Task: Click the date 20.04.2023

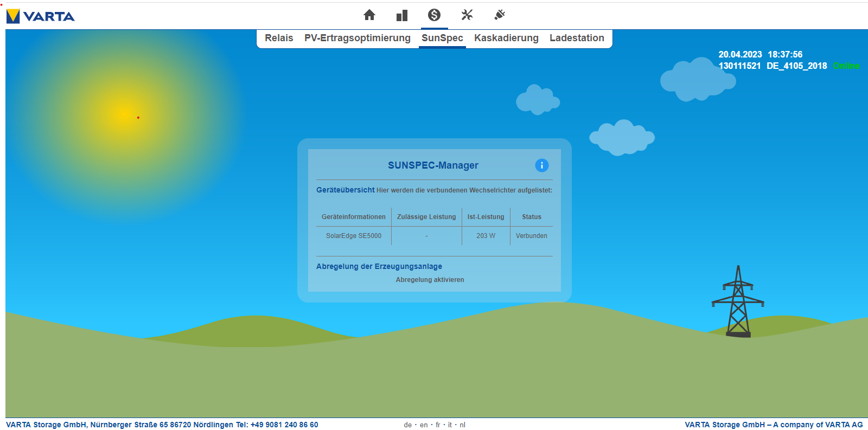Action: [740, 55]
